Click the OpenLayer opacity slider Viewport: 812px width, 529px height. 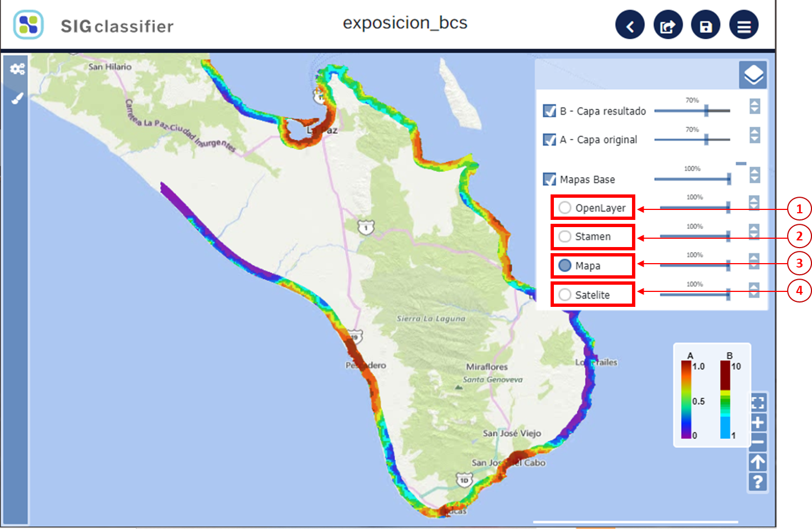[695, 208]
